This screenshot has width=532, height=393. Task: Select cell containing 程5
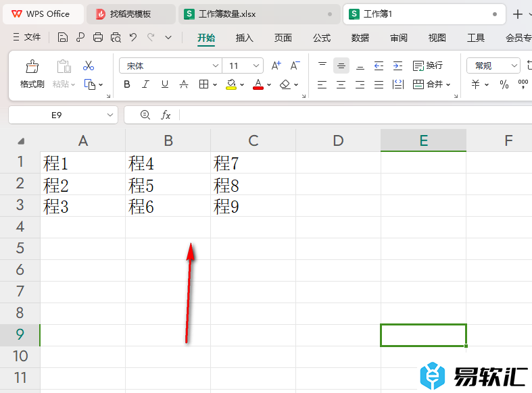(x=168, y=184)
